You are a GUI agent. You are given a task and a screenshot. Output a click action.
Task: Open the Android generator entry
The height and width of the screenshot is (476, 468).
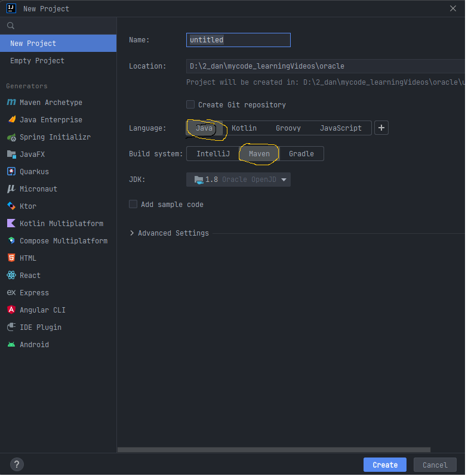pyautogui.click(x=59, y=345)
